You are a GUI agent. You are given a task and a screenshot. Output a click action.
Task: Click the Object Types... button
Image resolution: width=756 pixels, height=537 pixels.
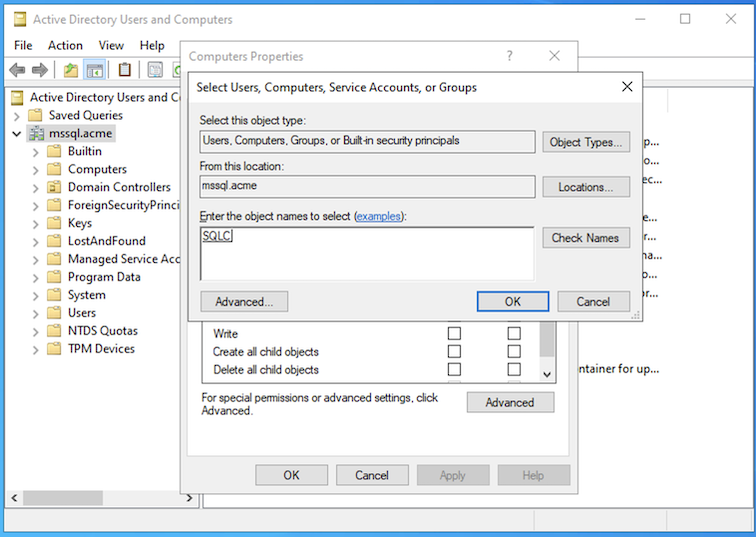(x=586, y=142)
